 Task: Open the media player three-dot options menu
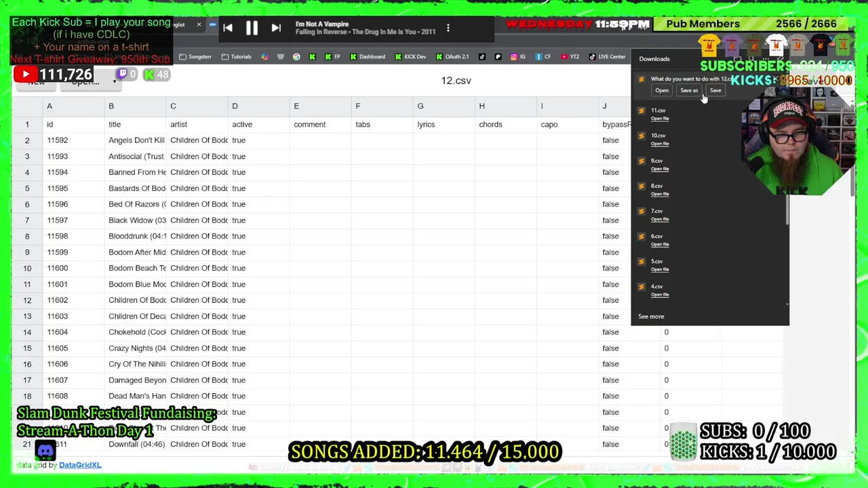pyautogui.click(x=448, y=28)
